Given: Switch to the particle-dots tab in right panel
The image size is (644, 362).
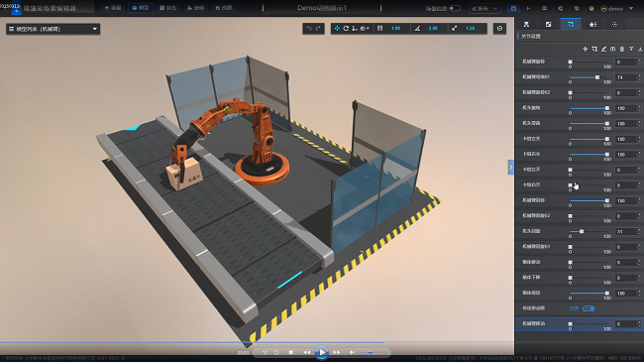Looking at the screenshot, I should pyautogui.click(x=615, y=24).
